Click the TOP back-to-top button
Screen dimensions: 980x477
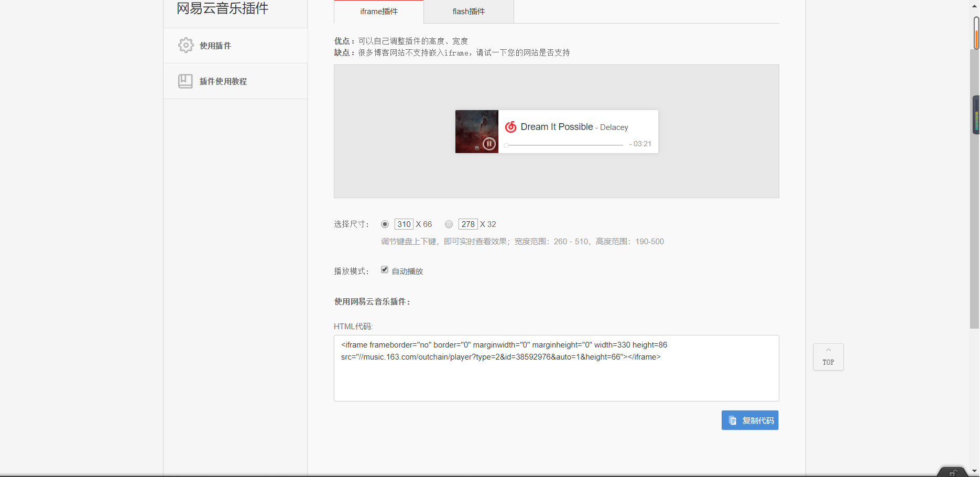(829, 357)
